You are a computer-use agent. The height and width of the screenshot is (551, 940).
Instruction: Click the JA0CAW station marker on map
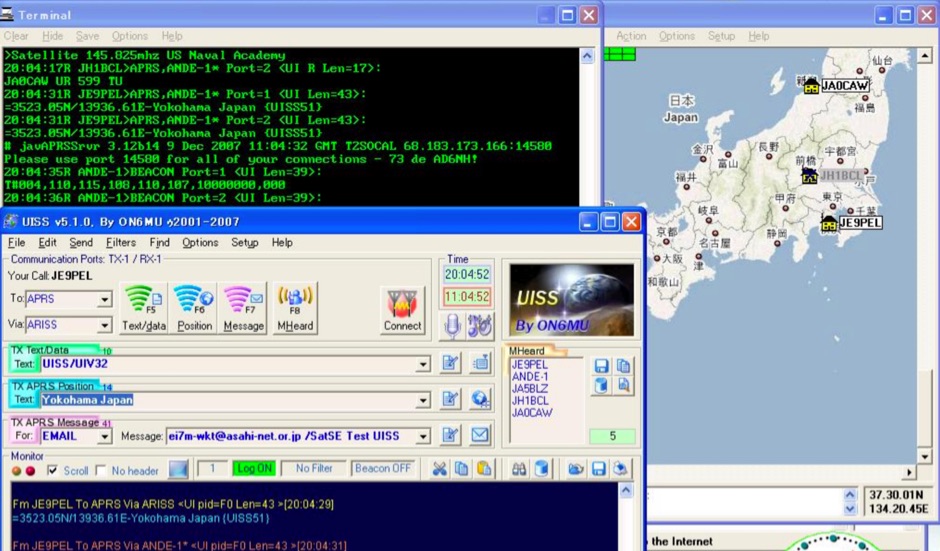pyautogui.click(x=811, y=86)
